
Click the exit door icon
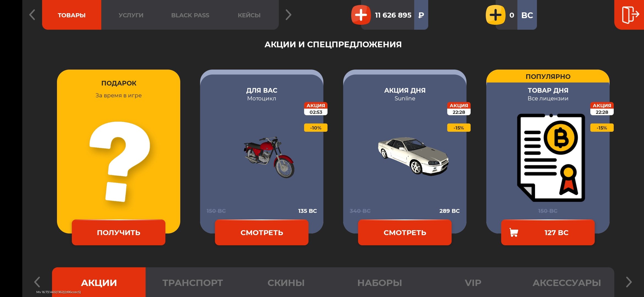pos(630,15)
